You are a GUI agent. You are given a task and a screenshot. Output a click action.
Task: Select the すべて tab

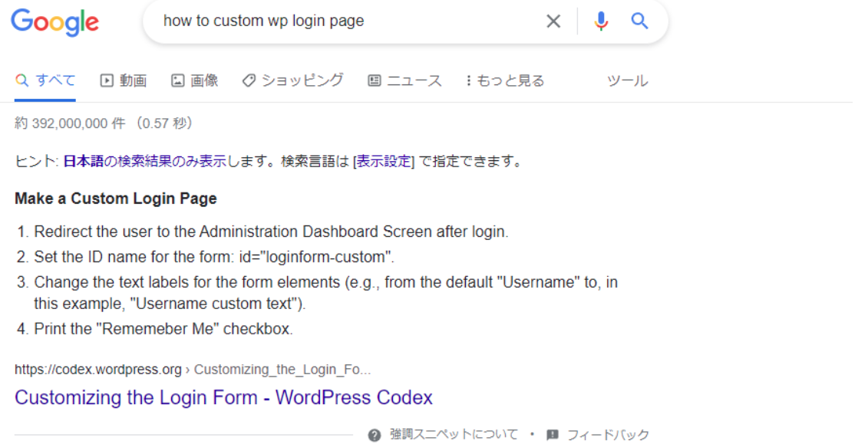pyautogui.click(x=45, y=81)
